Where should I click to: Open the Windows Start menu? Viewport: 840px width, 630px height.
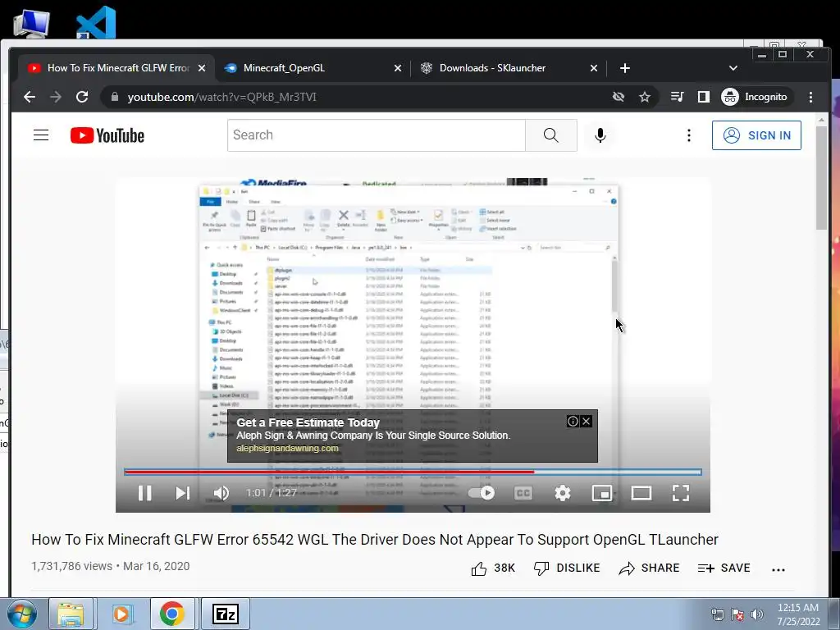(x=22, y=614)
